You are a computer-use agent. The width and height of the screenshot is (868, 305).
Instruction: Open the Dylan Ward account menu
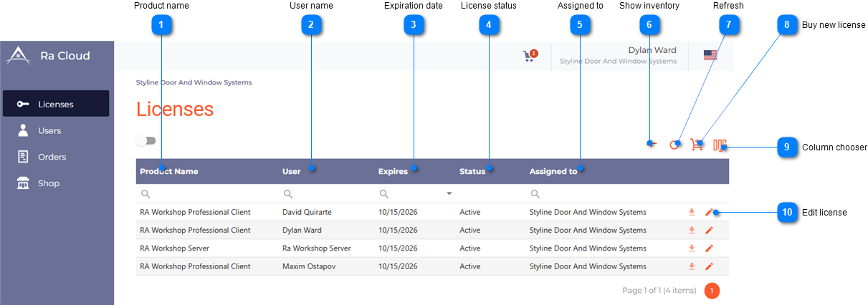(651, 55)
